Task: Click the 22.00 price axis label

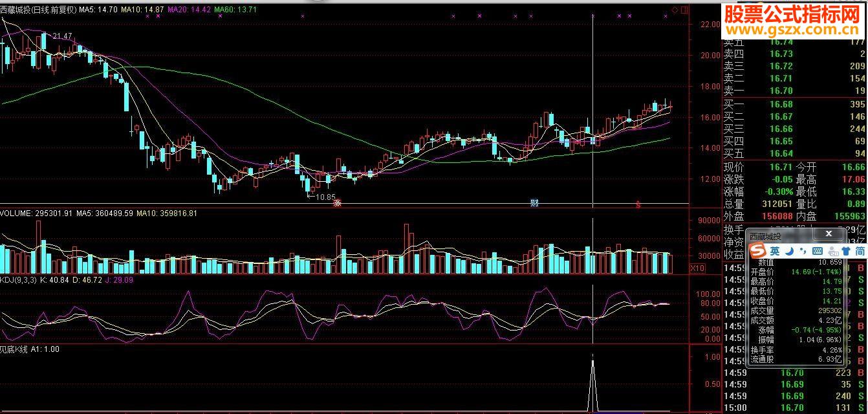Action: 710,25
